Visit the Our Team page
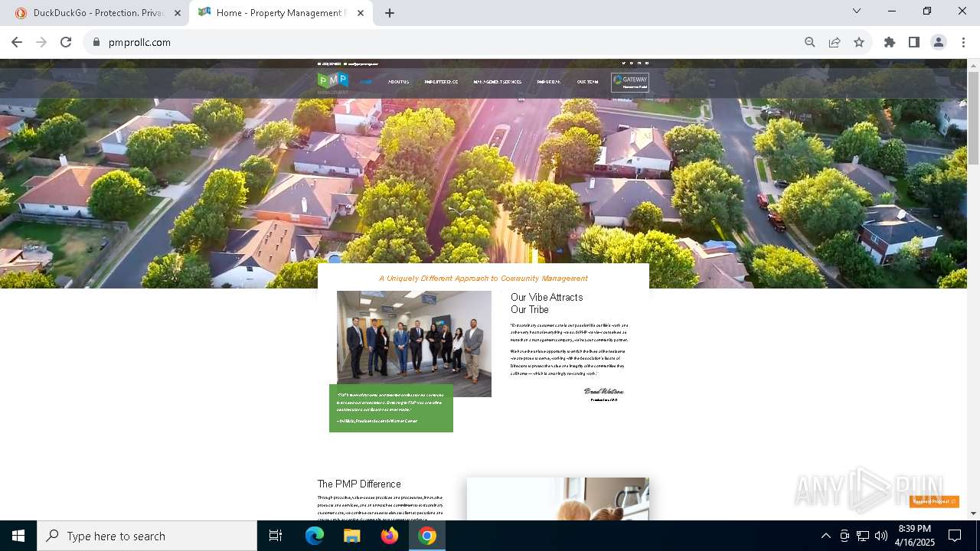 [x=587, y=82]
